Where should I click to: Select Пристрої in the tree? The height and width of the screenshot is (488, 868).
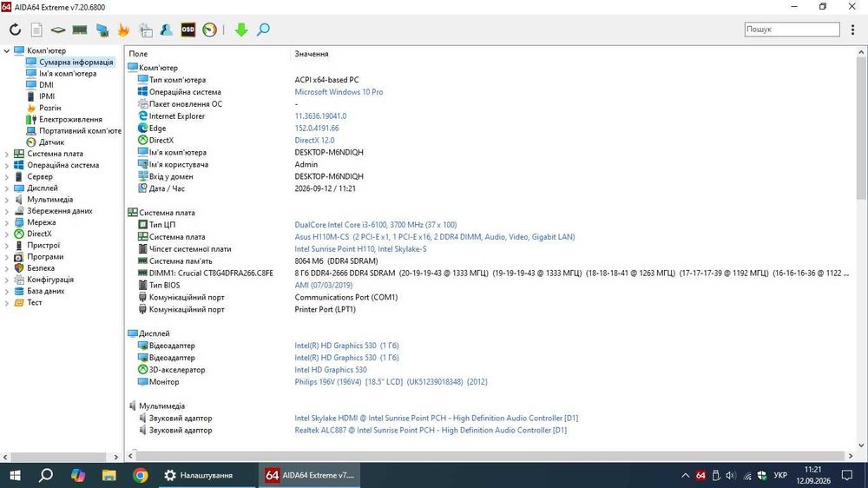click(x=43, y=246)
